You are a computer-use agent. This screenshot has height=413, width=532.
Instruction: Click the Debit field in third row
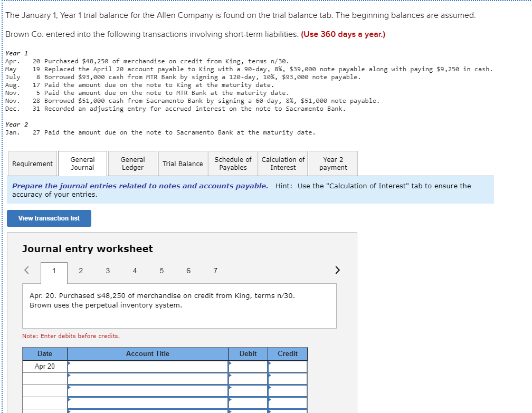249,391
